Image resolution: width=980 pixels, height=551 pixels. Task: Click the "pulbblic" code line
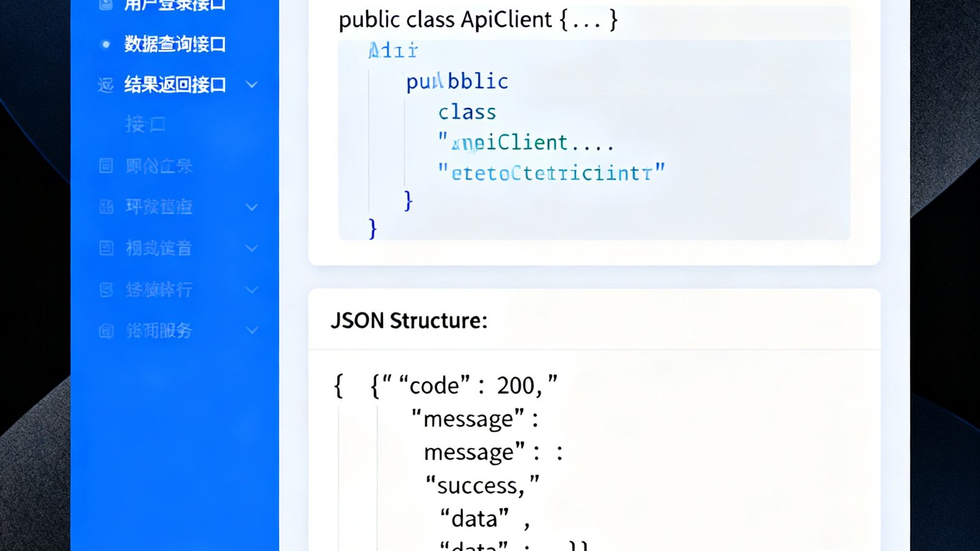click(x=457, y=81)
